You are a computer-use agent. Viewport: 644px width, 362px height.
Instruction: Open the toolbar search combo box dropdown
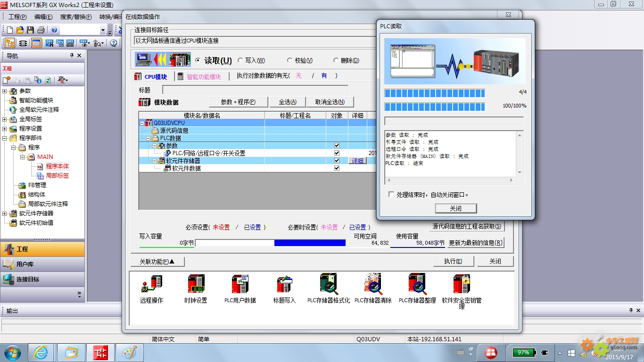(x=103, y=31)
